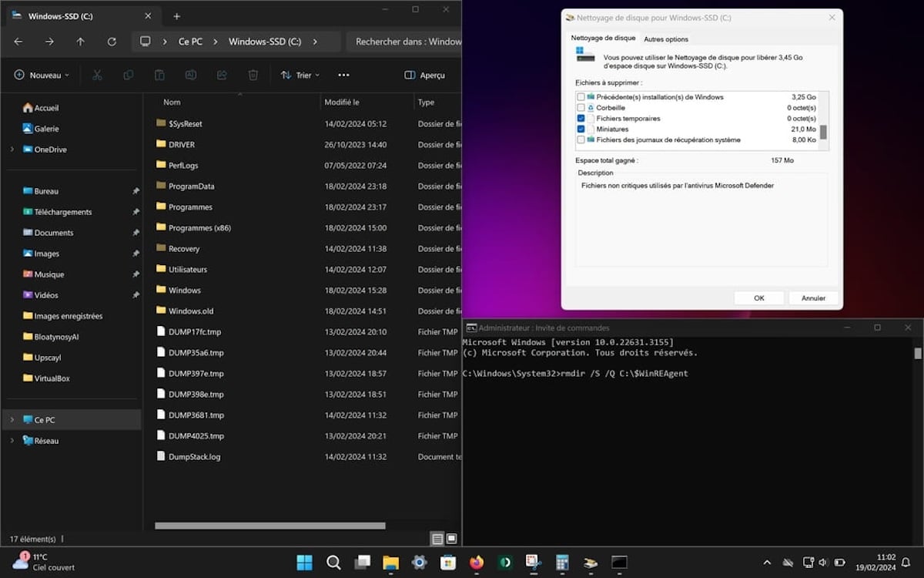
Task: Select the DumpStack.log file
Action: [x=194, y=457]
